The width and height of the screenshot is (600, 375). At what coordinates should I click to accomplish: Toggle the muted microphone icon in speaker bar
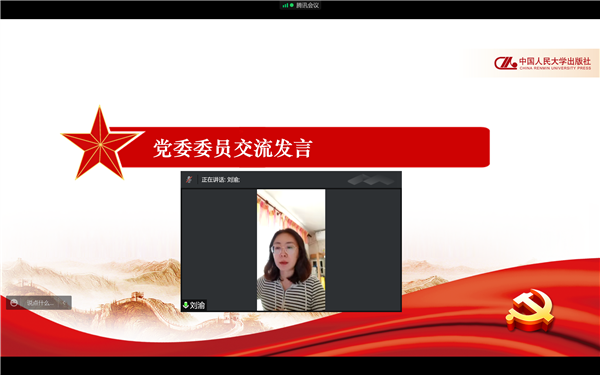click(x=189, y=179)
